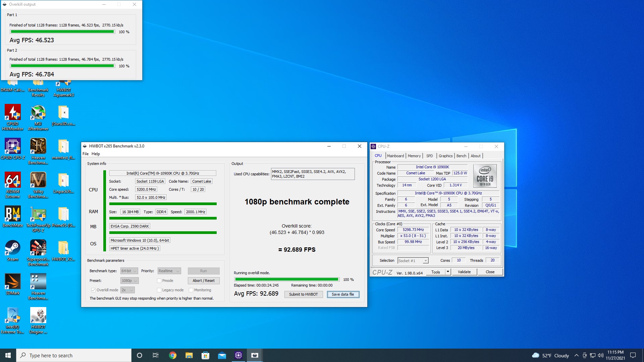Open the Guru3D.co folder icon
The image size is (644, 362).
pyautogui.click(x=63, y=115)
